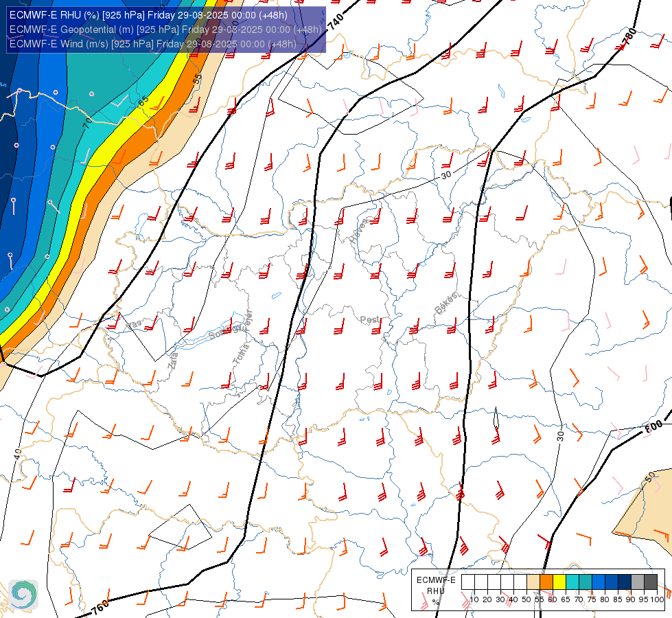Pick the orange legend swatch
672x618 pixels.
point(546,582)
